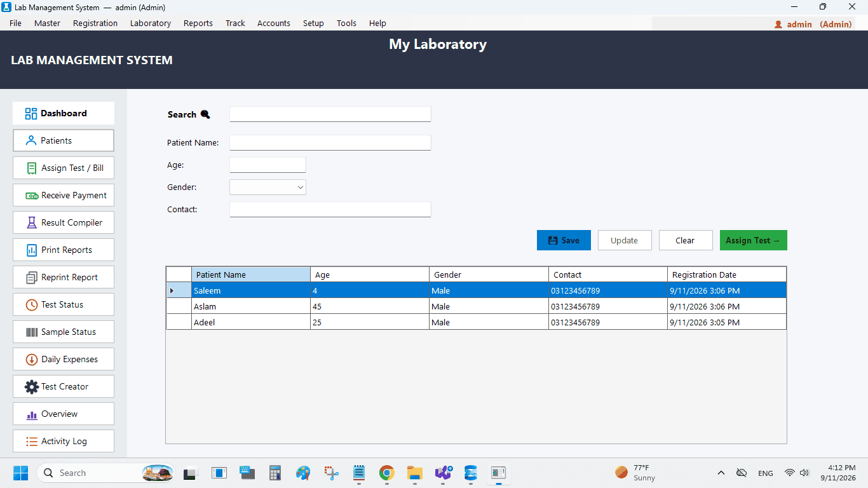This screenshot has height=488, width=868.
Task: Click the Contact input field
Action: pyautogui.click(x=330, y=210)
